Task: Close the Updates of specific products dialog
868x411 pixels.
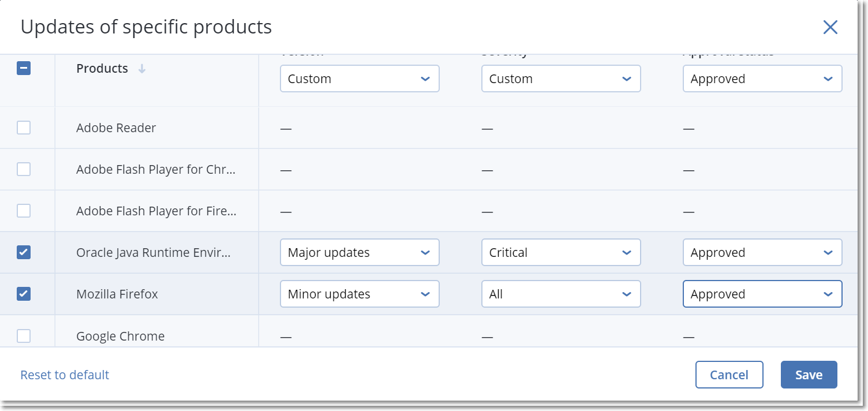Action: 830,27
